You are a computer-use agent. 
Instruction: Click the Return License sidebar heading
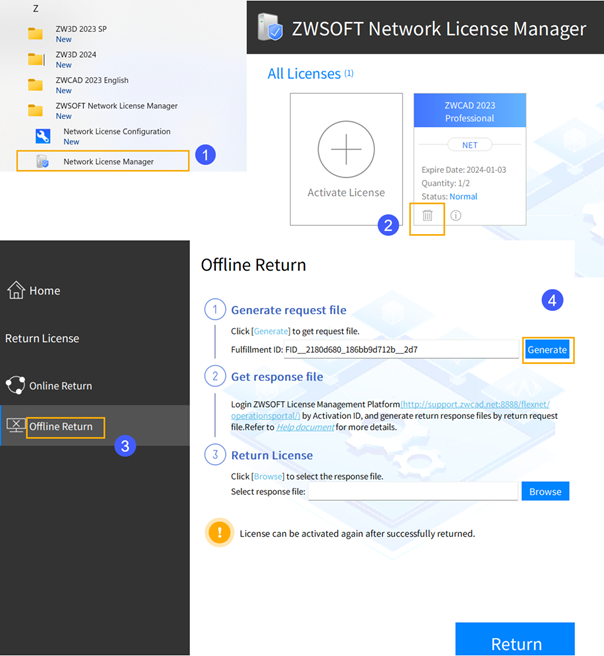(42, 338)
